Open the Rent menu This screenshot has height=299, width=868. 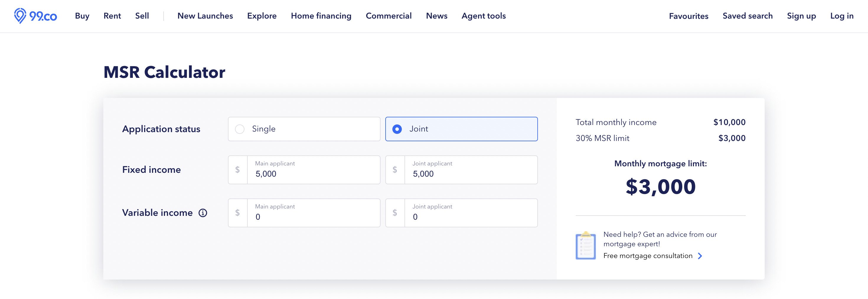tap(112, 16)
